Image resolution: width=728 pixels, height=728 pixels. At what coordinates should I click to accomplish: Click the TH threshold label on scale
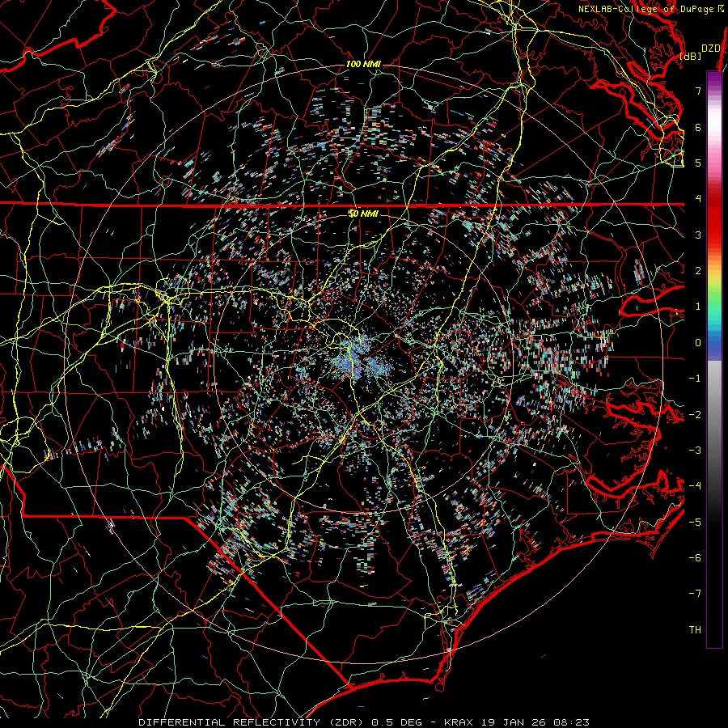click(x=695, y=629)
